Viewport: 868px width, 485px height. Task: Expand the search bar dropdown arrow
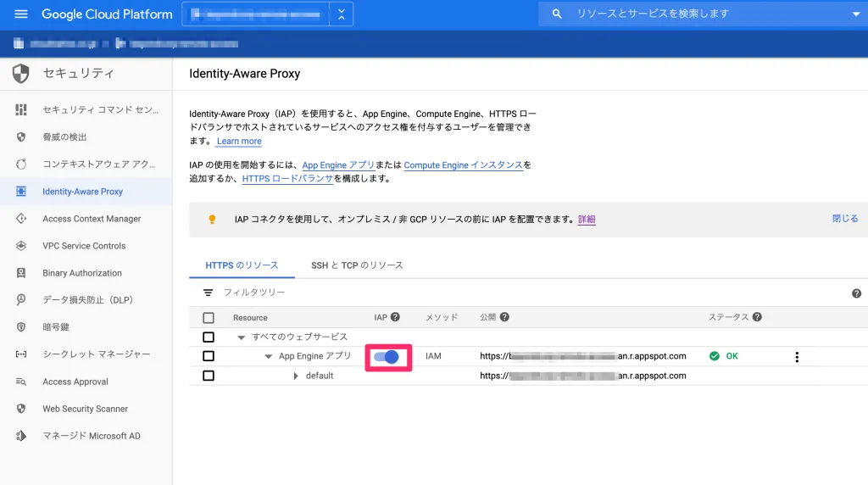[x=856, y=14]
